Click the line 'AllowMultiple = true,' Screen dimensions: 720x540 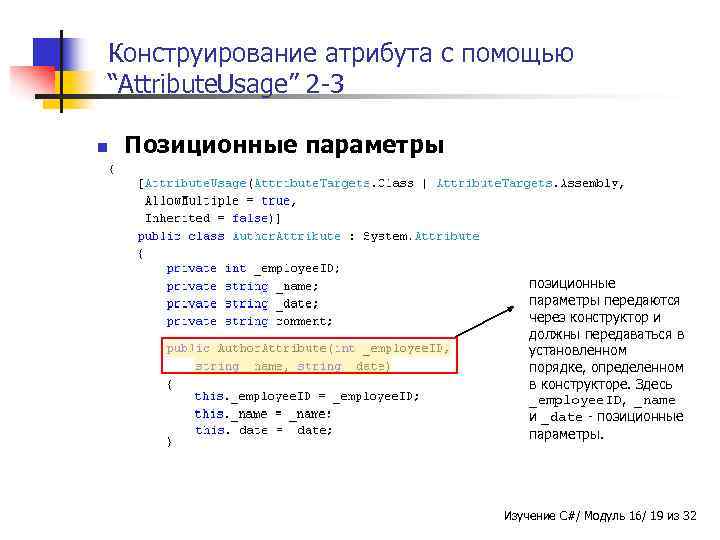(220, 201)
